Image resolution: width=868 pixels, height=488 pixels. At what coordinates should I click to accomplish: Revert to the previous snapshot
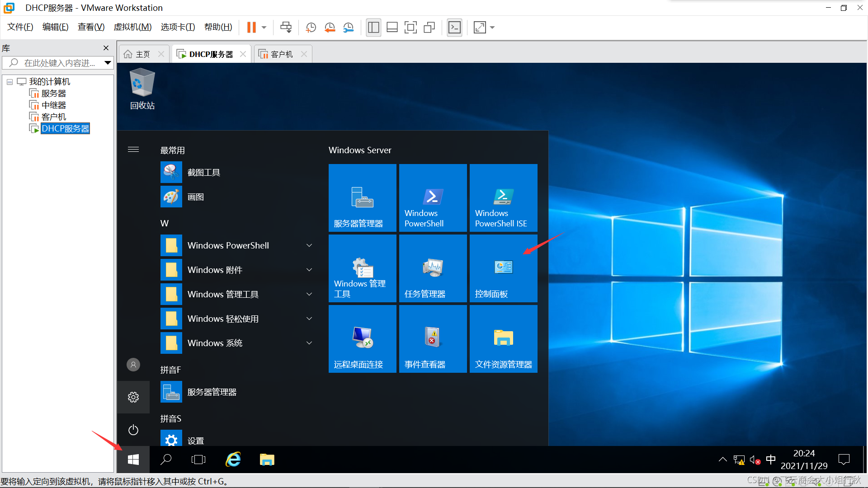[x=330, y=28]
